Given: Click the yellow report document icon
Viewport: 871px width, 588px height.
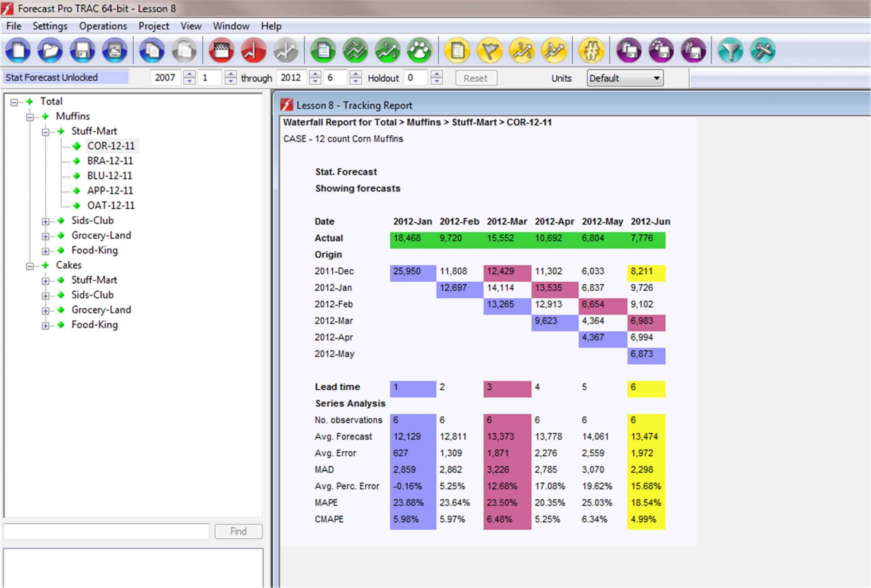Looking at the screenshot, I should point(457,50).
